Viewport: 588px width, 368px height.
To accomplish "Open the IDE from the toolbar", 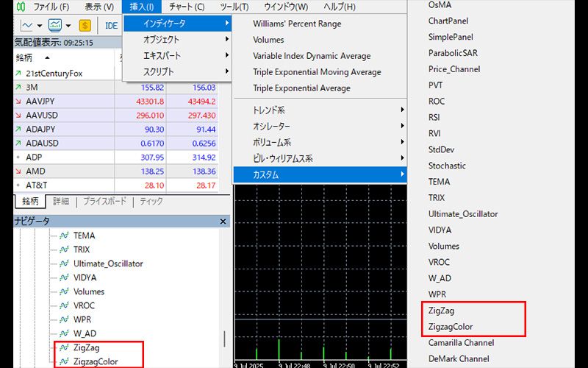I will pos(111,25).
